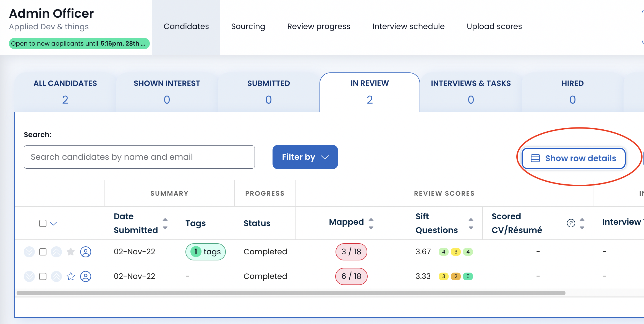Expand bulk selection chevron beside header checkbox
Image resolution: width=644 pixels, height=324 pixels.
click(x=53, y=223)
